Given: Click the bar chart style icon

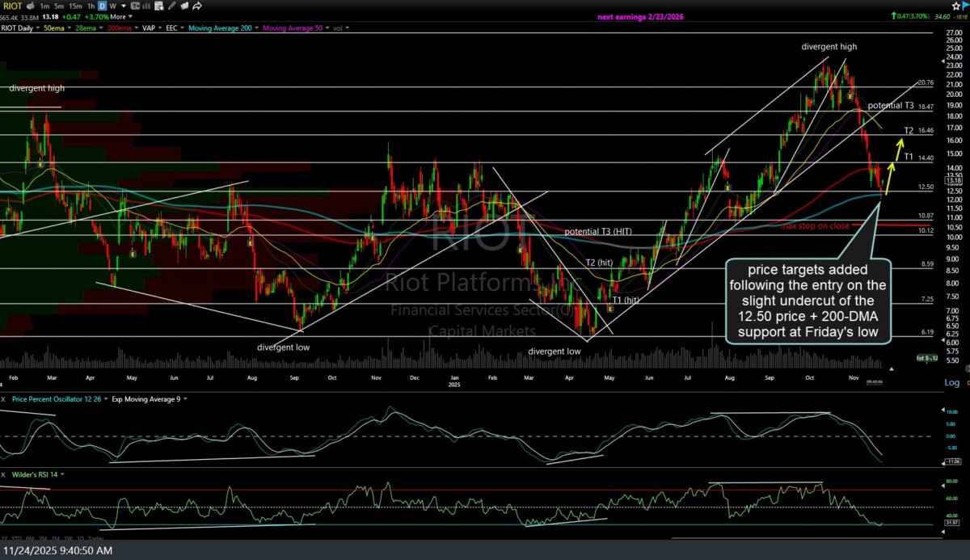Looking at the screenshot, I should pos(147,6).
